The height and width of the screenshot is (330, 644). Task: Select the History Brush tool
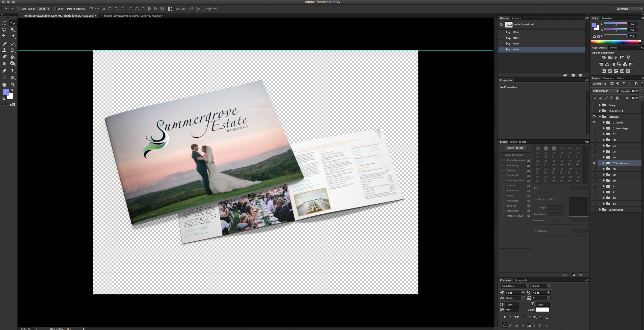click(13, 50)
